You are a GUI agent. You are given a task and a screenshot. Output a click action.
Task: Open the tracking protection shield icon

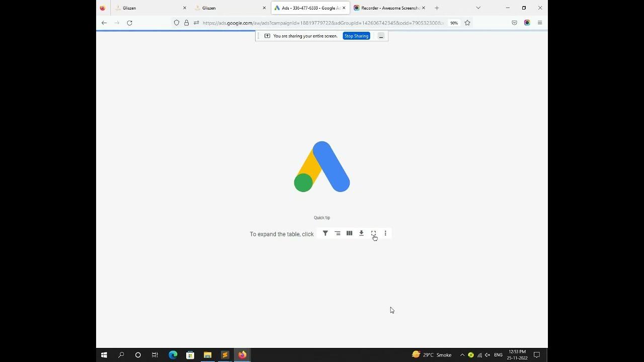pyautogui.click(x=177, y=23)
